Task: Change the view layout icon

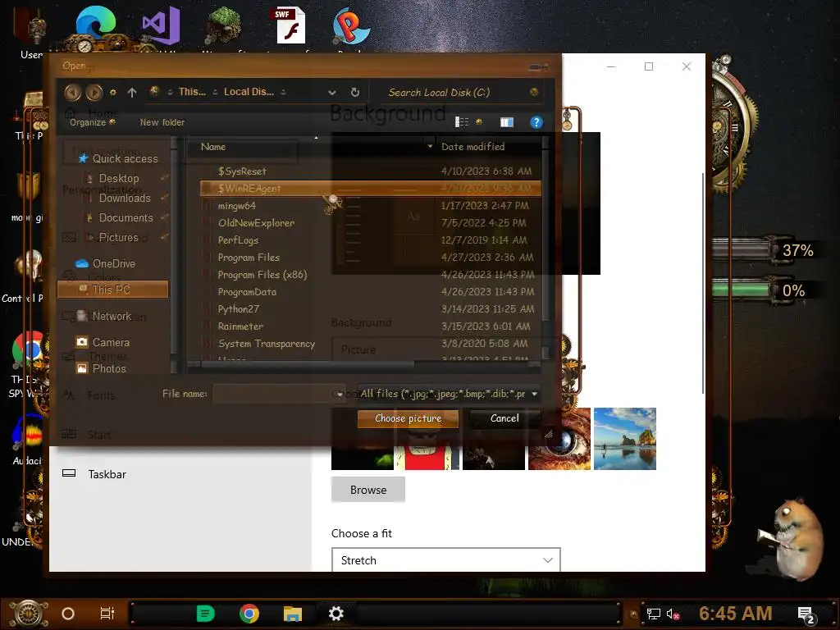Action: (462, 122)
